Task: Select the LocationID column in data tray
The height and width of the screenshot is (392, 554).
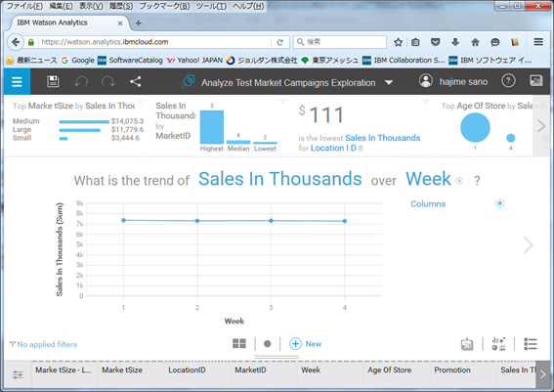Action: tap(197, 374)
